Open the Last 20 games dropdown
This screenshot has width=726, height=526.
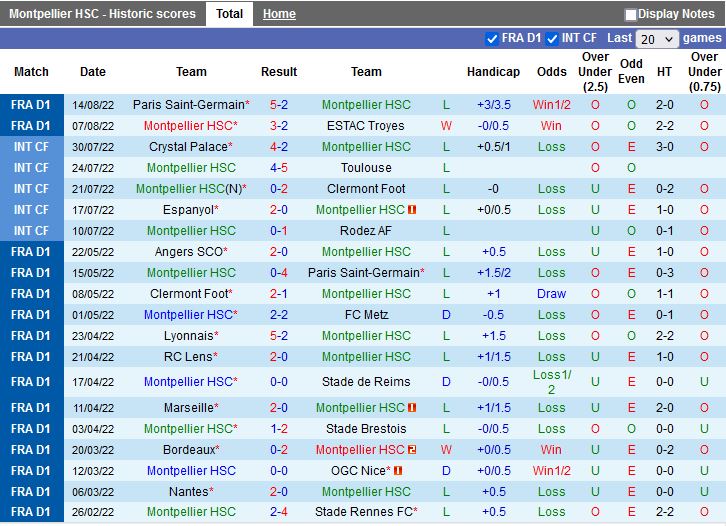pyautogui.click(x=656, y=39)
